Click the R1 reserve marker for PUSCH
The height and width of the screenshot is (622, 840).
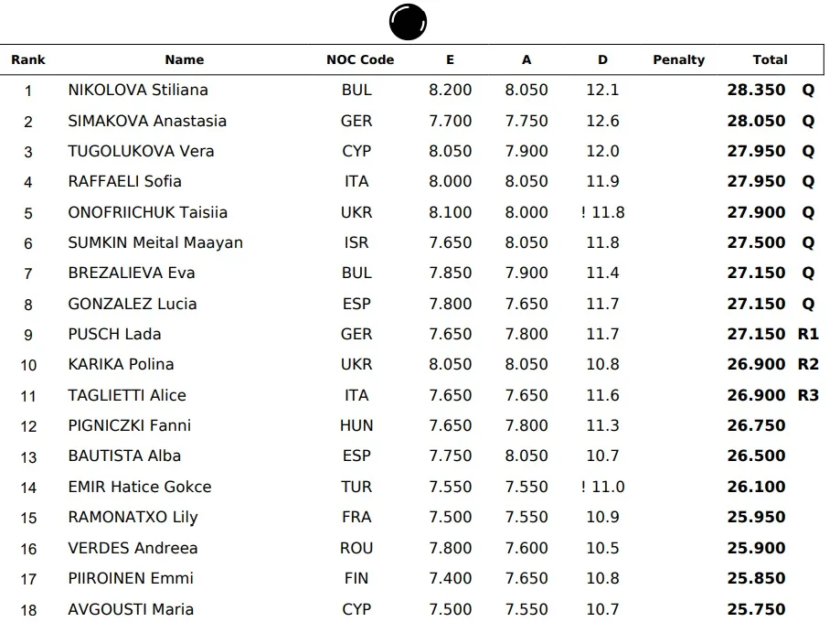808,334
